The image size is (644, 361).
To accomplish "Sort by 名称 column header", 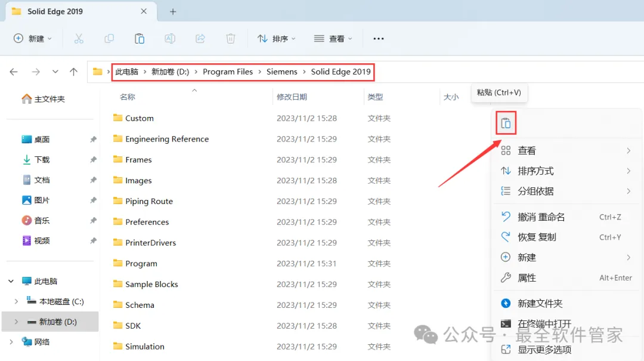I will pyautogui.click(x=128, y=97).
